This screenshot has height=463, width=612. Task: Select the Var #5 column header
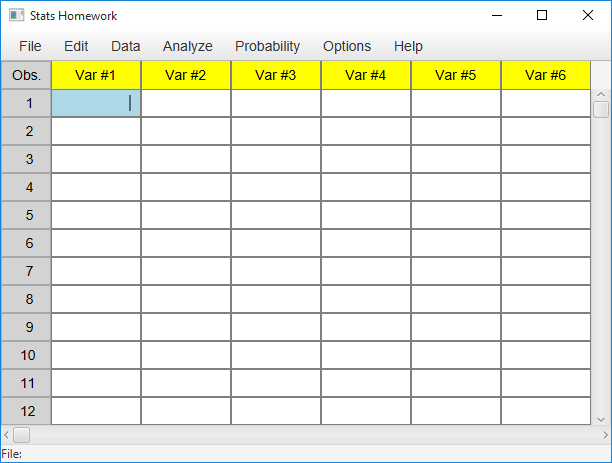(456, 75)
